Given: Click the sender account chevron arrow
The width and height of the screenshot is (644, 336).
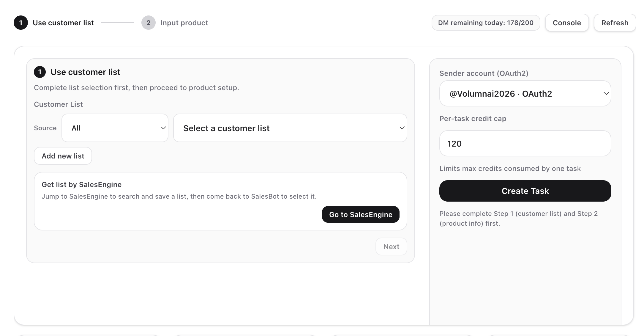Looking at the screenshot, I should click(x=606, y=93).
